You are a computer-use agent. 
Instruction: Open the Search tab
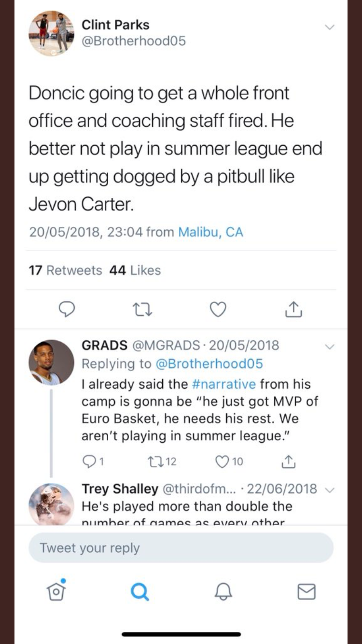coord(139,591)
